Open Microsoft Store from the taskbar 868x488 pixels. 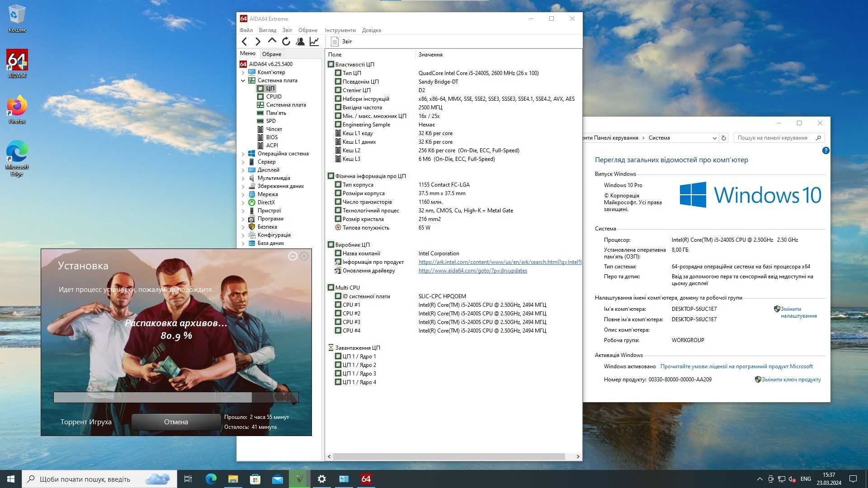tap(255, 479)
